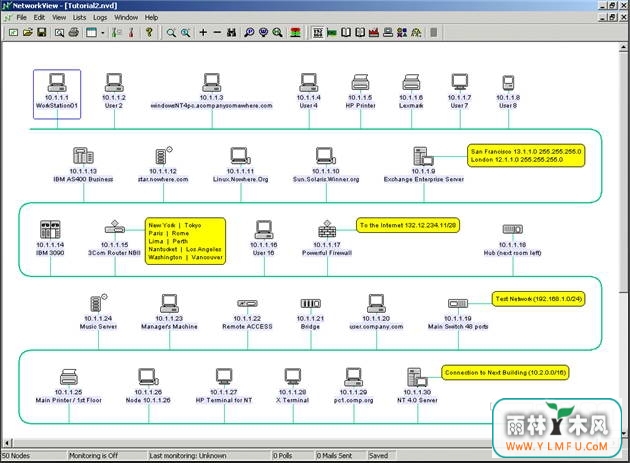The height and width of the screenshot is (463, 630).
Task: Click the Help question mark icon
Action: point(149,33)
